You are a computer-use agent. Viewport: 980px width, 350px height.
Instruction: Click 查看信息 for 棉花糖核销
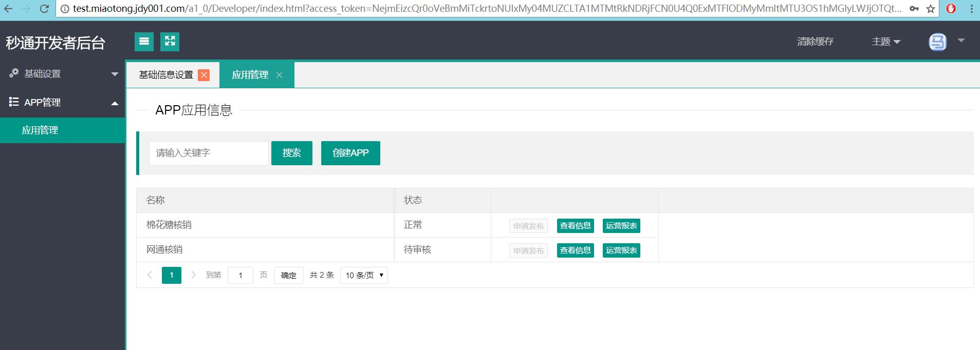pos(575,226)
